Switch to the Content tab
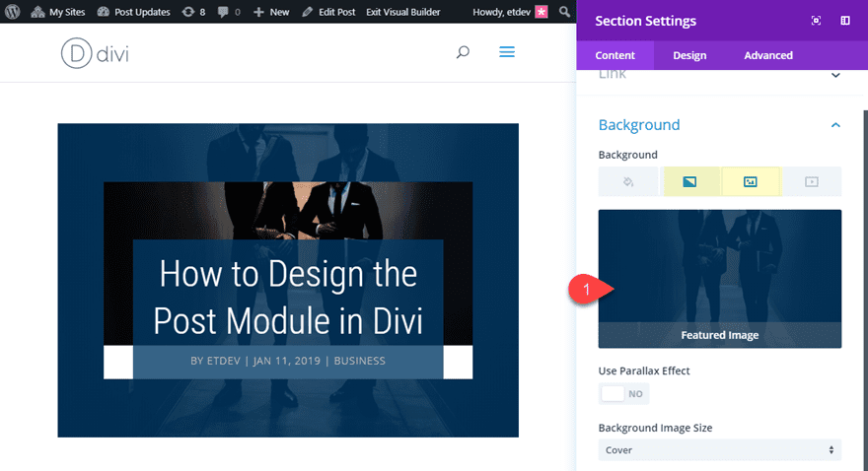Image resolution: width=868 pixels, height=471 pixels. (x=615, y=55)
